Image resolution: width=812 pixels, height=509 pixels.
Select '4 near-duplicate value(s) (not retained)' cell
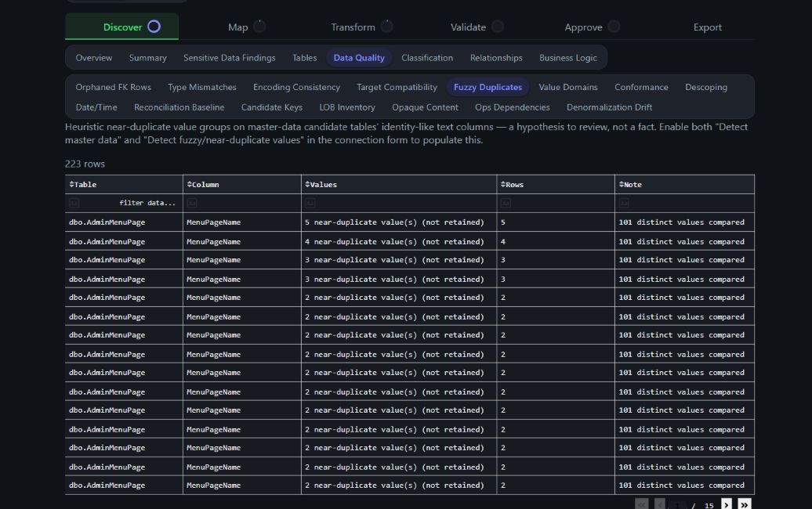(x=399, y=241)
